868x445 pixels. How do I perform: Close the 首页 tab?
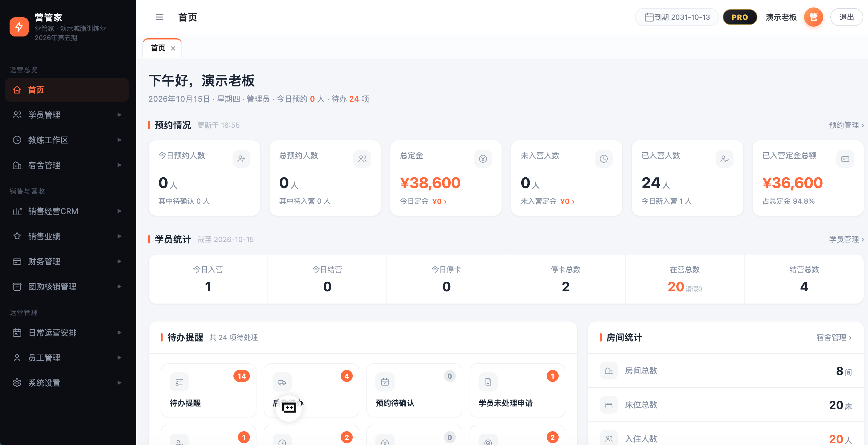pyautogui.click(x=173, y=48)
